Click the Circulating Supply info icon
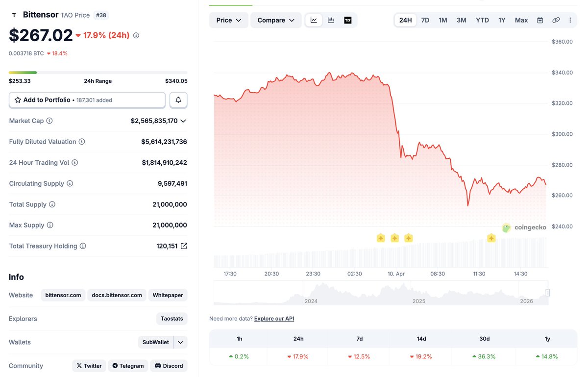Viewport: 588px width, 377px height. tap(70, 183)
